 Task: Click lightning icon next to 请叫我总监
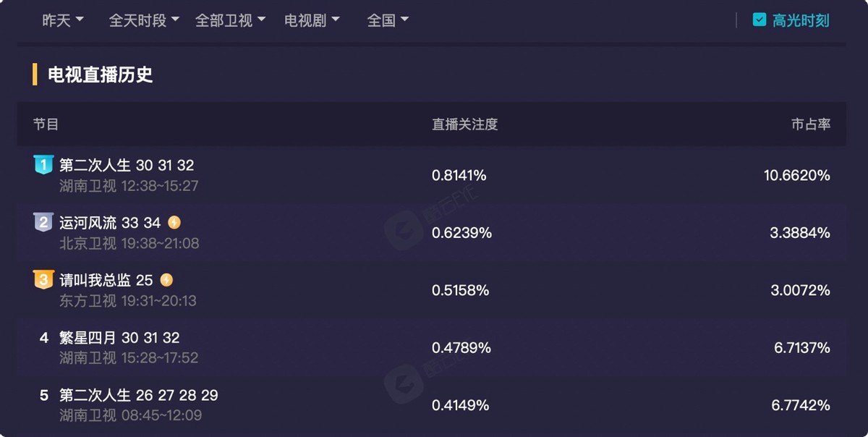tap(166, 279)
